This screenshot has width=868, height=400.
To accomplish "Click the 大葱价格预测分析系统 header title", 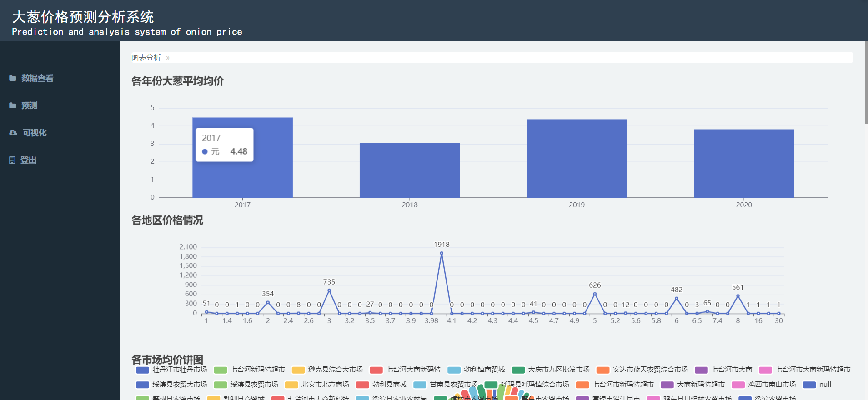I will pos(83,17).
